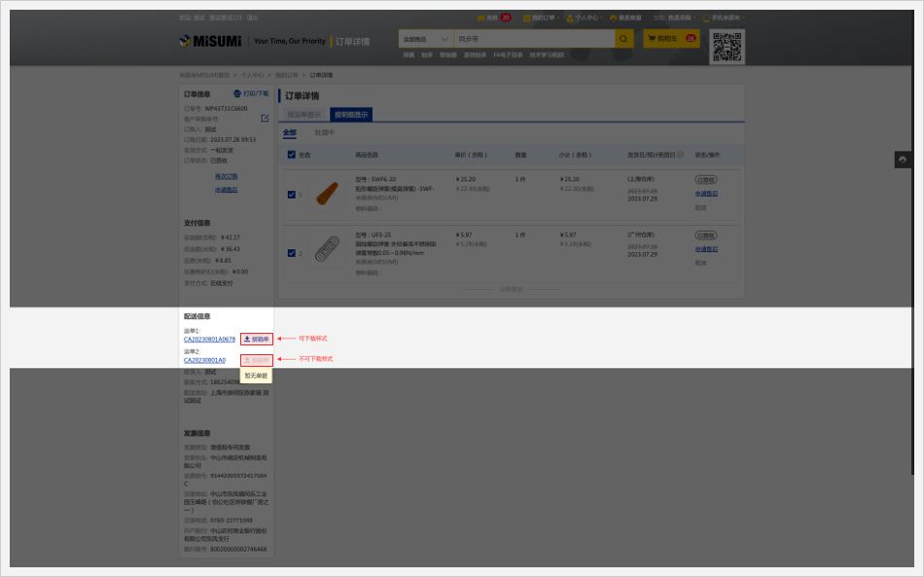Open the shopping cart (购物车)
The height and width of the screenshot is (577, 924).
coord(671,39)
